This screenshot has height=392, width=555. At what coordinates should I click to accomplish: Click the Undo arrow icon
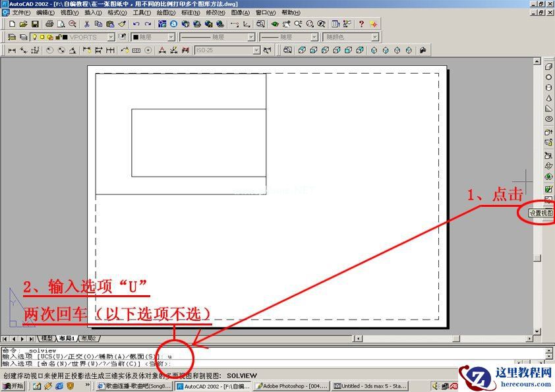coord(136,24)
